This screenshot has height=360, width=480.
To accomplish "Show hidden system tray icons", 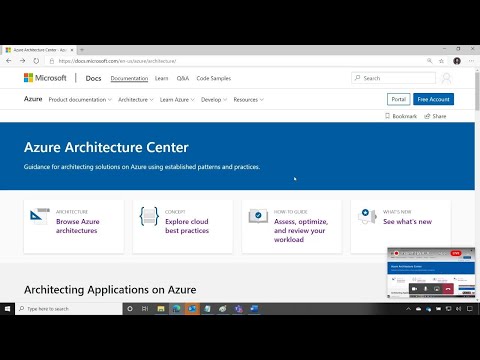I will click(x=408, y=309).
